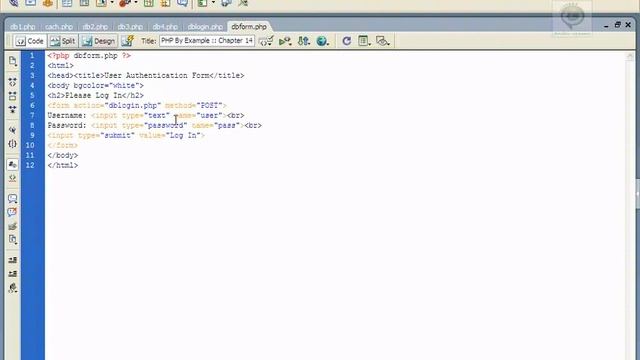
Task: Show the Open Documents list
Action: click(x=13, y=61)
